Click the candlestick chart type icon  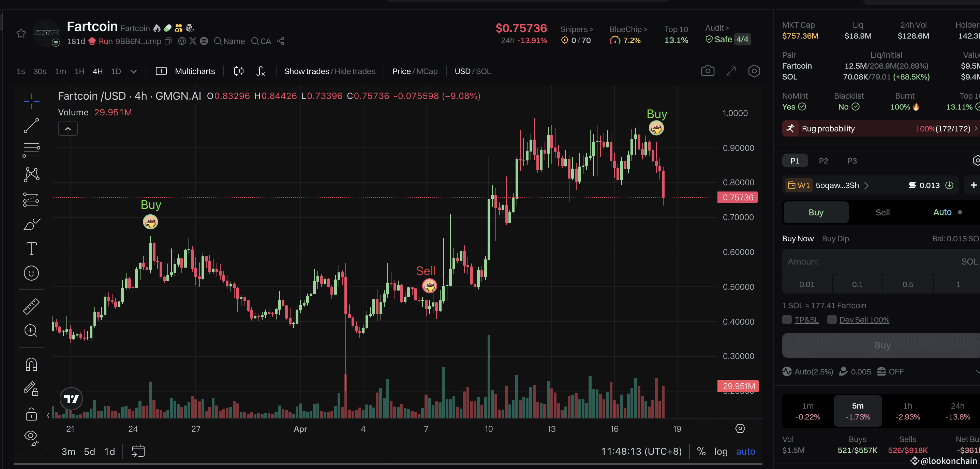click(239, 71)
